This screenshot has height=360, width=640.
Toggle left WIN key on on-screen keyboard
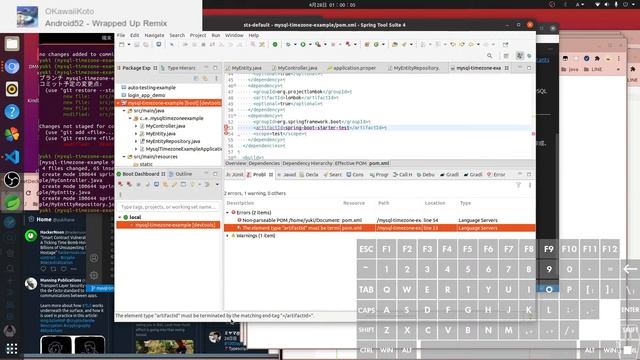tap(387, 350)
